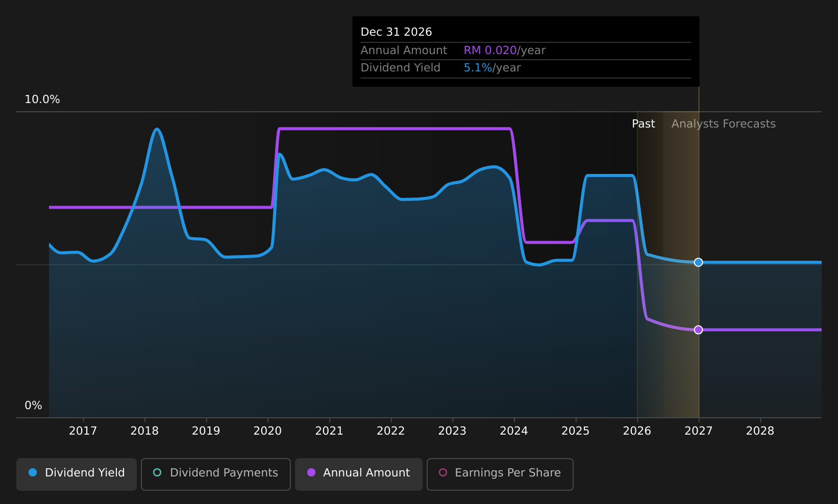Screen dimensions: 838x504
Task: Click the 2024 x-axis label
Action: pos(514,431)
